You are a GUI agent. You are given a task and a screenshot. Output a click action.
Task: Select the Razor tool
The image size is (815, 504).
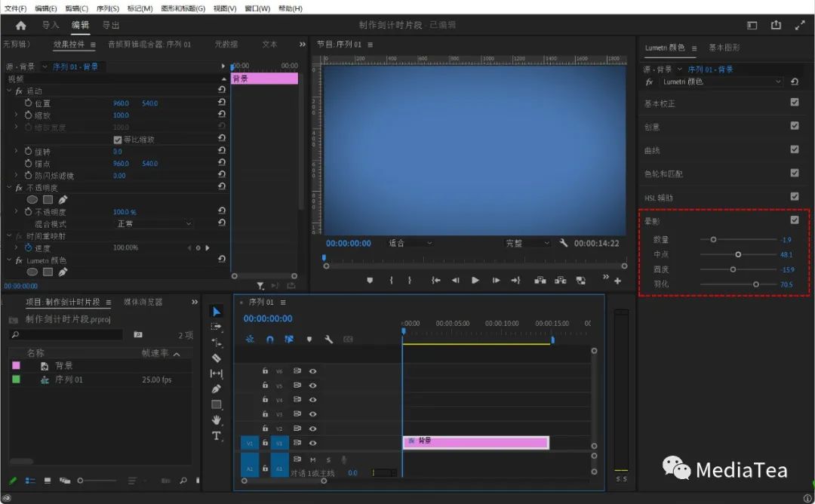pos(217,358)
